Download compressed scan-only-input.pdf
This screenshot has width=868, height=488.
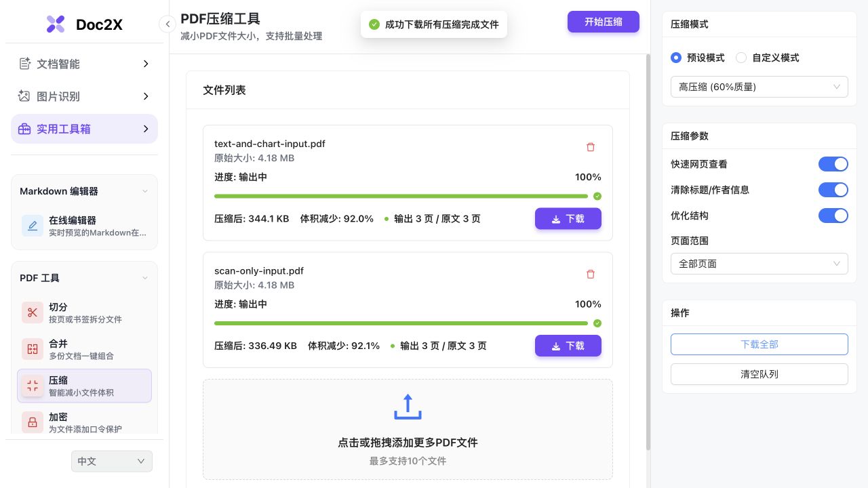click(x=568, y=346)
